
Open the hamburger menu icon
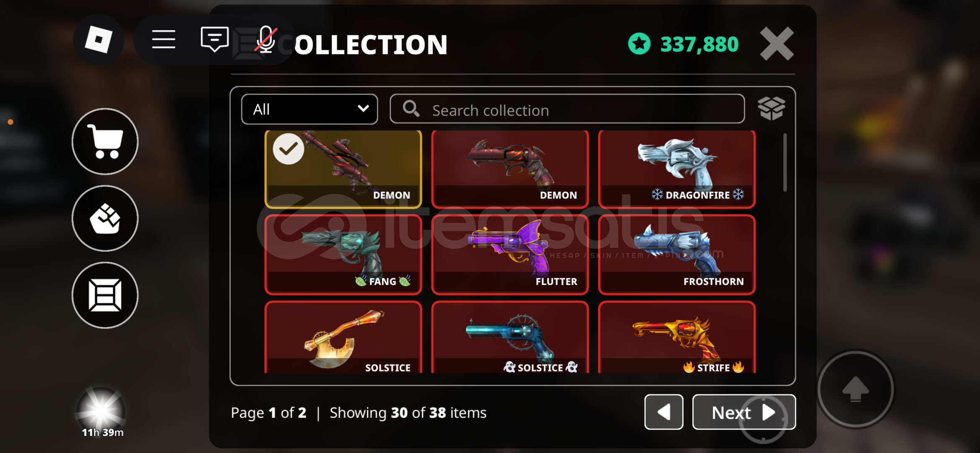coord(164,39)
